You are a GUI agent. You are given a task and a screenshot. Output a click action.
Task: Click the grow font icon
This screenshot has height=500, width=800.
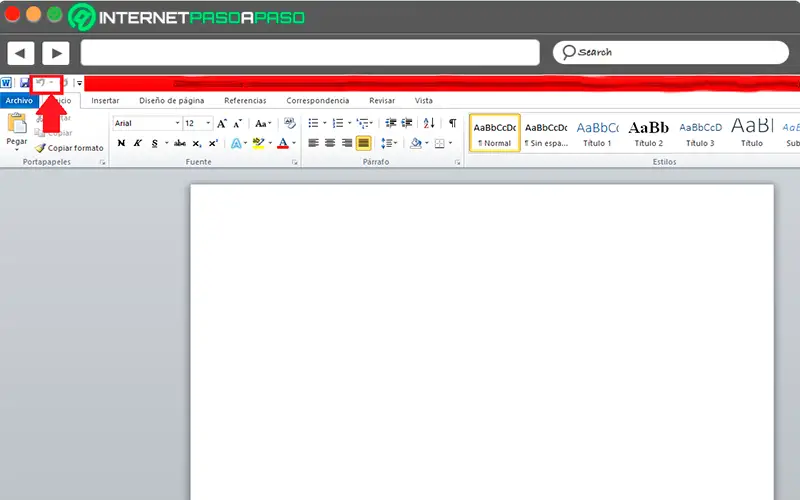221,123
